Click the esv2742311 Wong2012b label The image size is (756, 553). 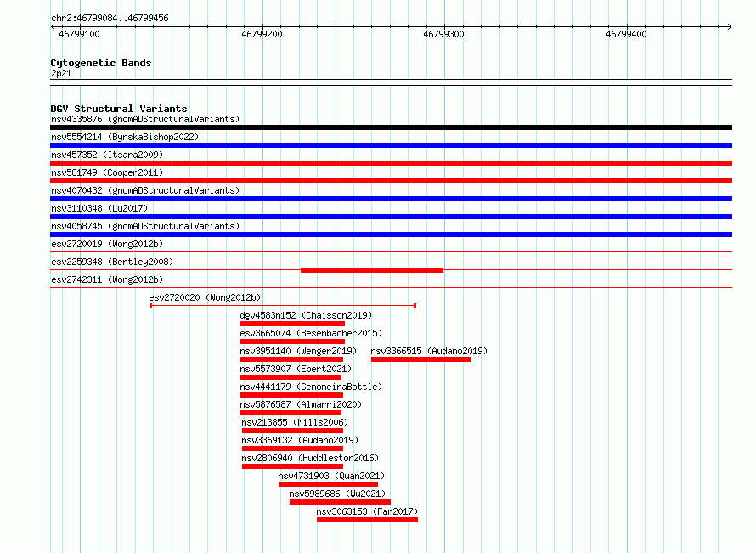tap(107, 279)
